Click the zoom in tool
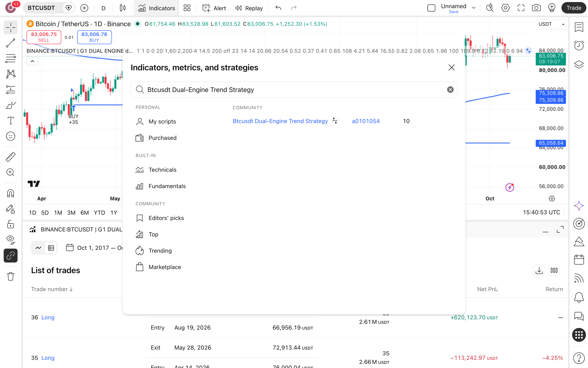 (10, 172)
